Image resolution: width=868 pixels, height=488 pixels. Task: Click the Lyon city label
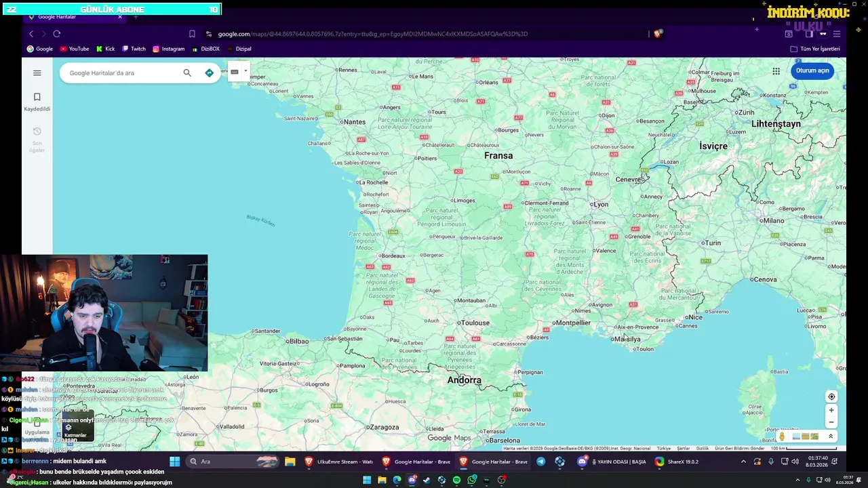tap(601, 204)
